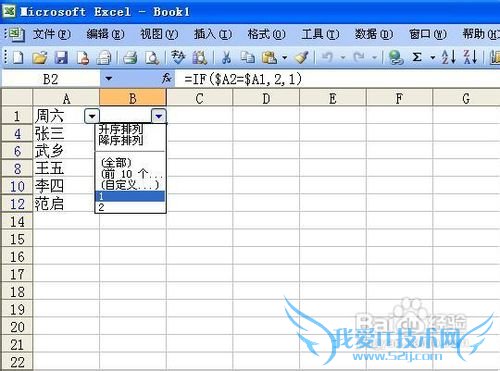Open the Name Box dropdown arrow

click(109, 79)
